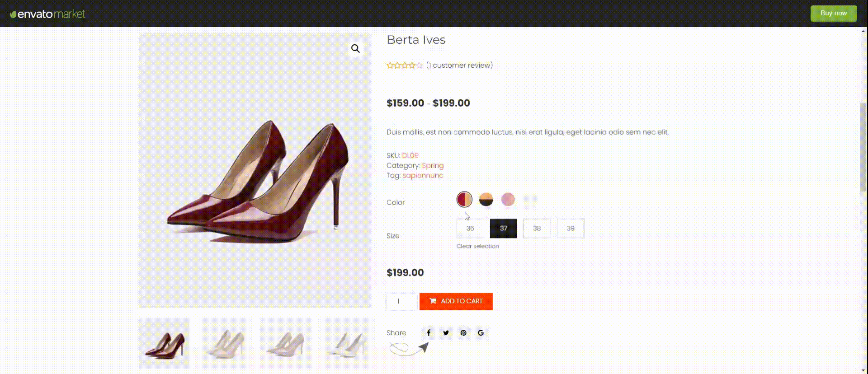Select the first red shoe thumbnail
The height and width of the screenshot is (374, 868).
[x=165, y=343]
